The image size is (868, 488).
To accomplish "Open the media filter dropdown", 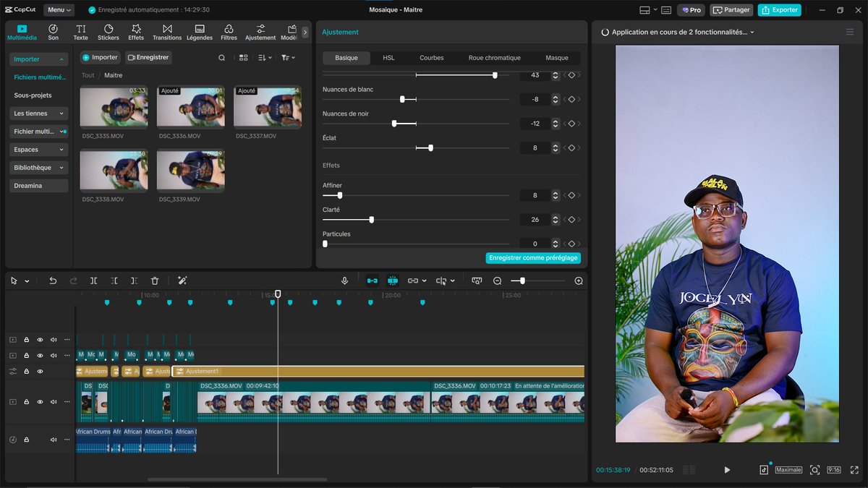I will 288,57.
